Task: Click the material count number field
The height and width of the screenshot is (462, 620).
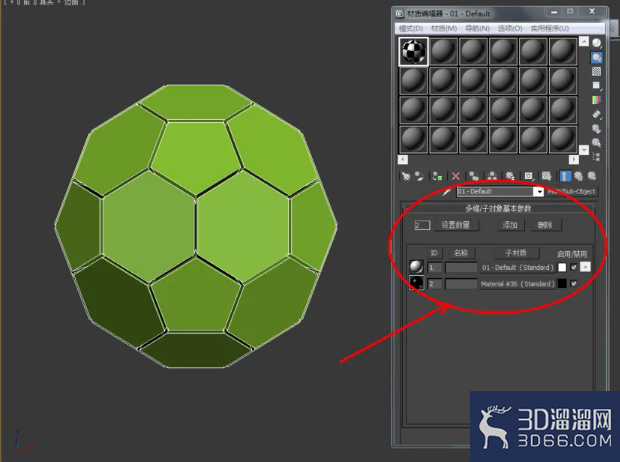Action: [x=422, y=225]
